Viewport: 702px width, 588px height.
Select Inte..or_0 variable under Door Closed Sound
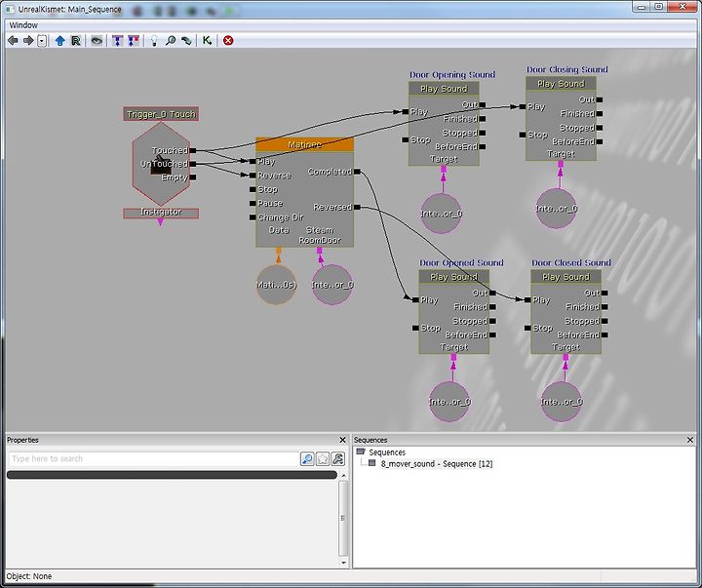click(x=562, y=402)
